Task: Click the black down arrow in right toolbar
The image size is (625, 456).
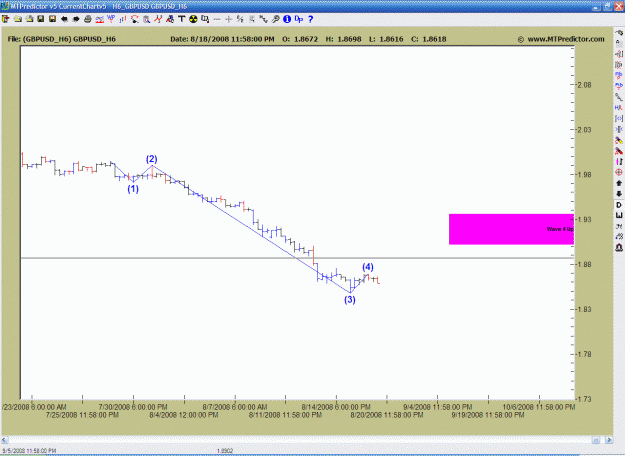Action: [x=619, y=194]
